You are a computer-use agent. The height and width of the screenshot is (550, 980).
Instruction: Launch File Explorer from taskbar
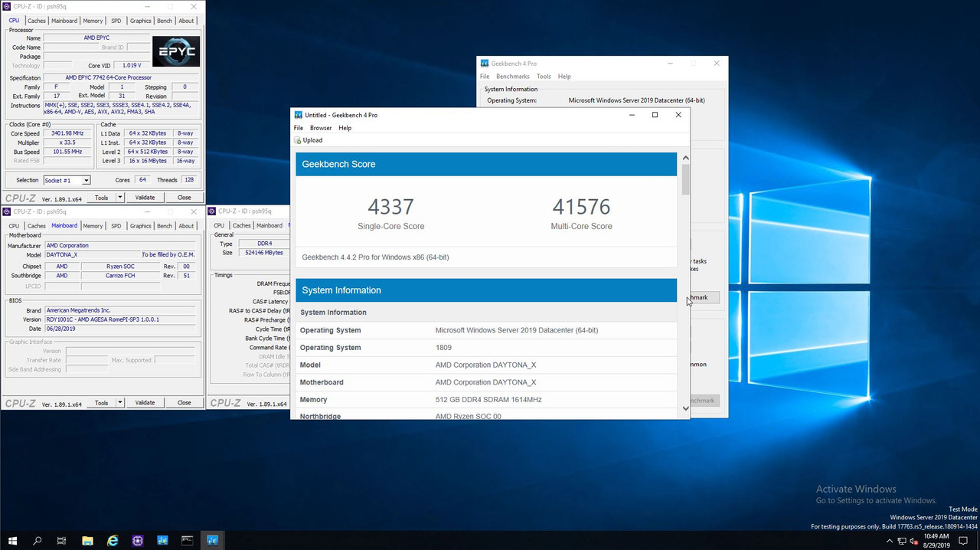point(87,541)
